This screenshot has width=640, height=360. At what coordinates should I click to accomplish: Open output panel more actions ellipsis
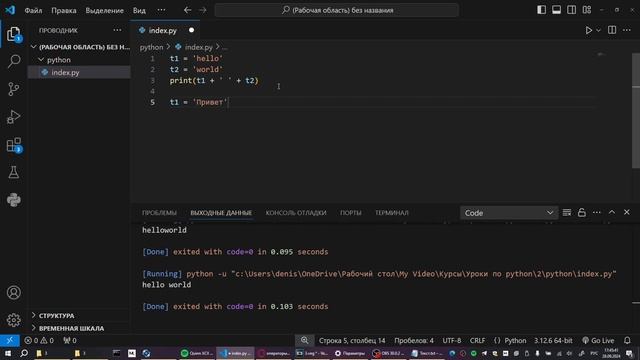click(x=597, y=213)
